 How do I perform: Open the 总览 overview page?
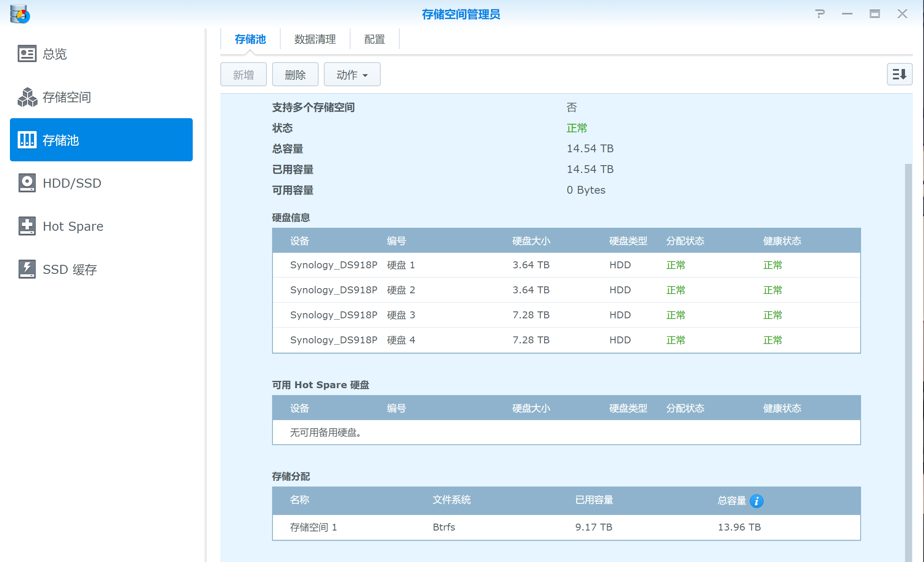pyautogui.click(x=101, y=53)
